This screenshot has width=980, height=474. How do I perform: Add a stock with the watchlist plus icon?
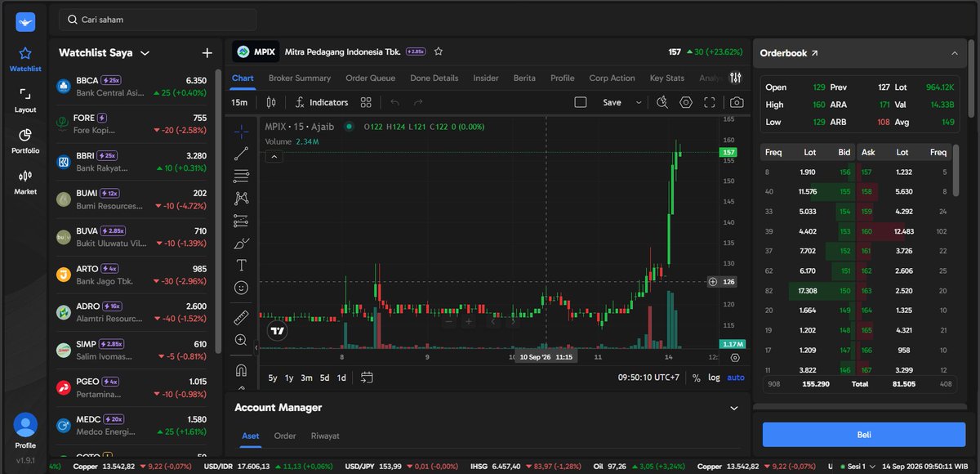pyautogui.click(x=207, y=53)
